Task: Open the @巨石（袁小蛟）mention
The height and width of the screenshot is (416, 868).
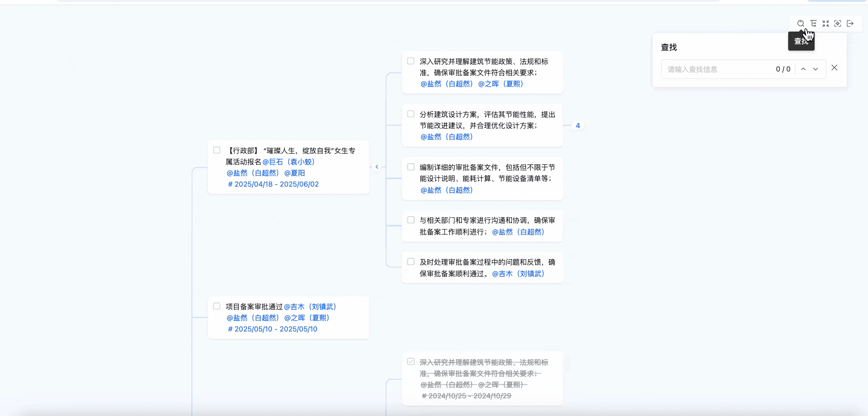Action: click(x=289, y=162)
